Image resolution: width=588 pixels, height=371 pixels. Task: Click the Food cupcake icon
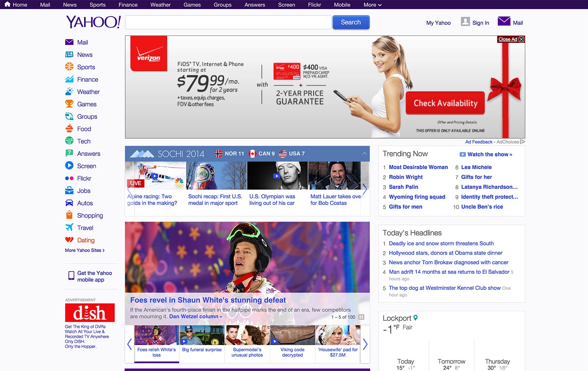(x=69, y=129)
